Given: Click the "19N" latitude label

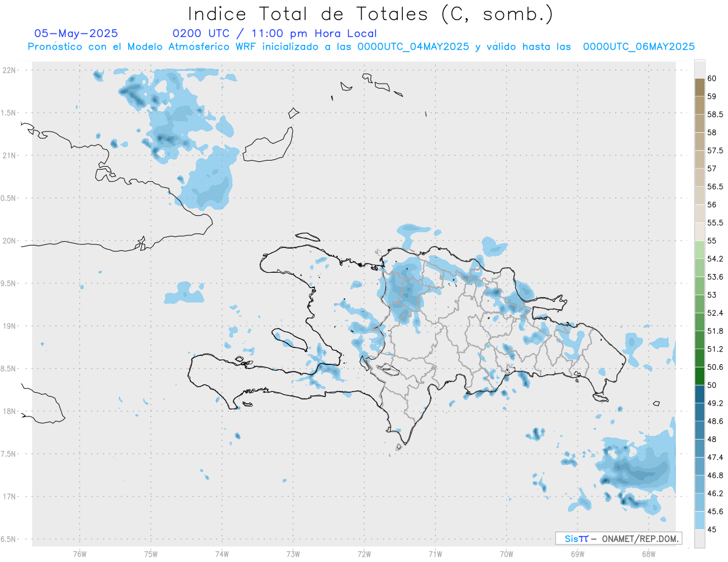Looking at the screenshot, I should pyautogui.click(x=9, y=326).
